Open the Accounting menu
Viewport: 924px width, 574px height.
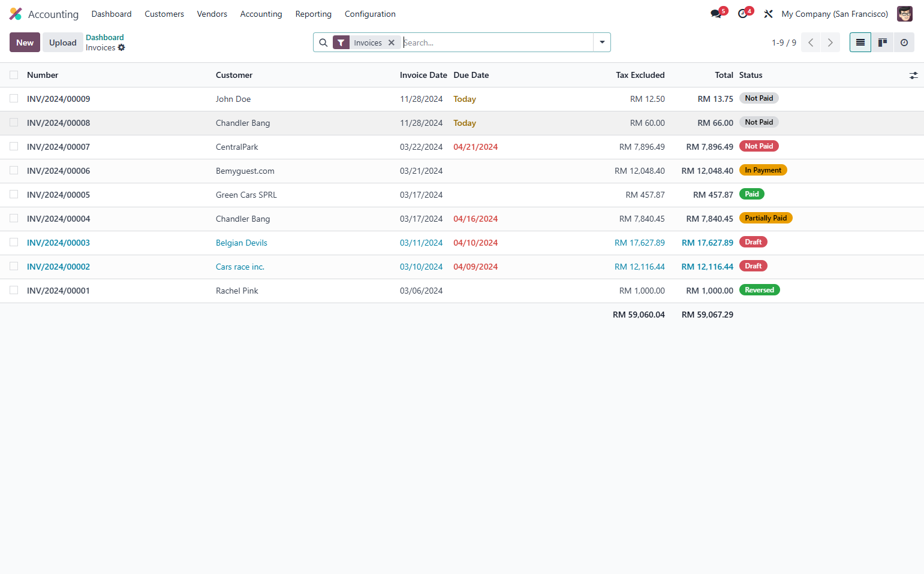261,14
